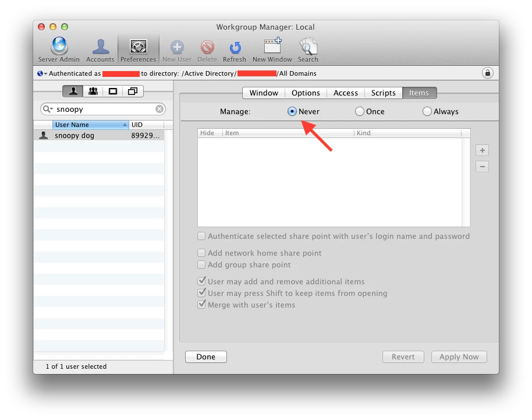Viewport: 532px width, 420px height.
Task: Switch to the Access tab
Action: click(x=345, y=93)
